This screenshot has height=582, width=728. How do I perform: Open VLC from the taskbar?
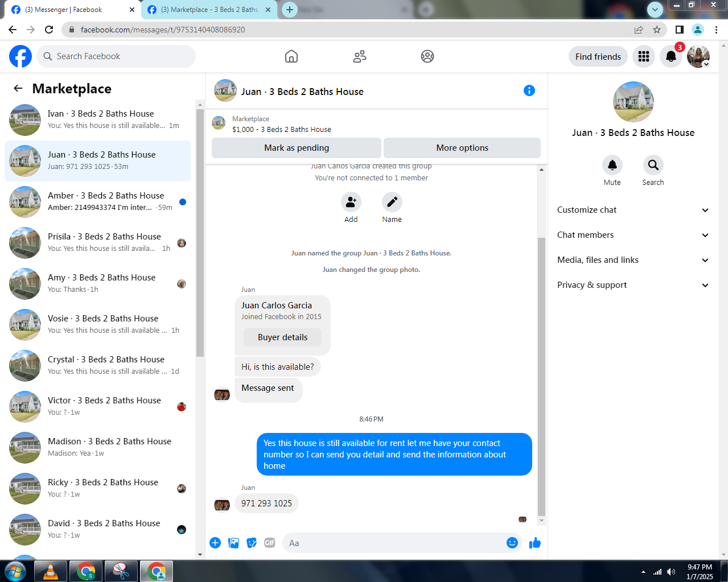tap(51, 571)
